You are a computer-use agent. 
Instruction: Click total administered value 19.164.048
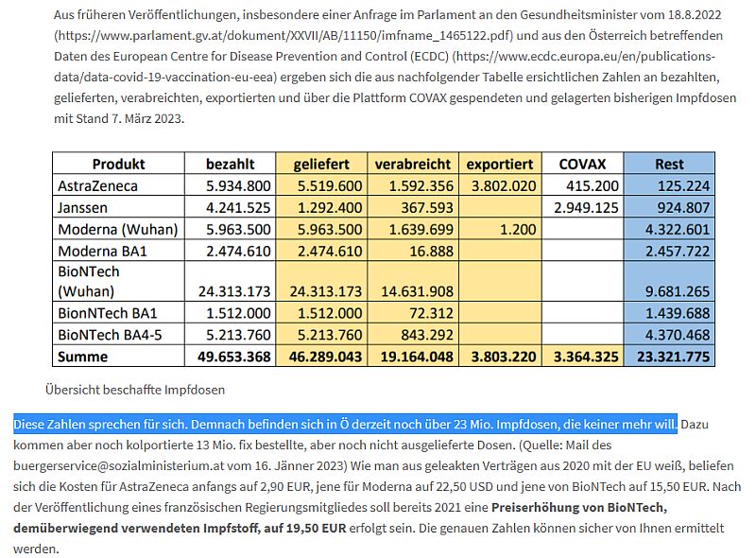417,357
